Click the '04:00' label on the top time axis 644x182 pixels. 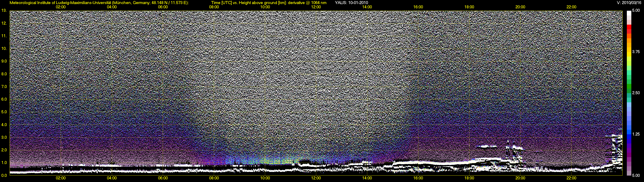click(112, 7)
